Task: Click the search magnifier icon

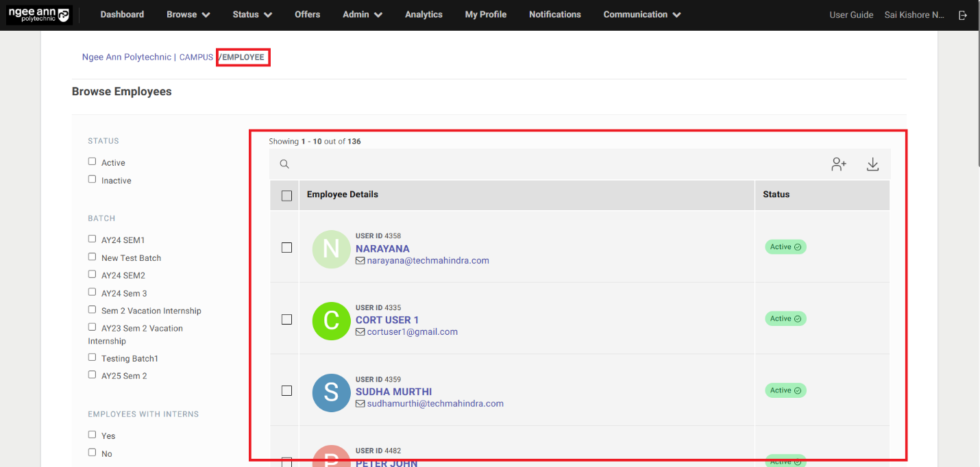Action: click(284, 164)
